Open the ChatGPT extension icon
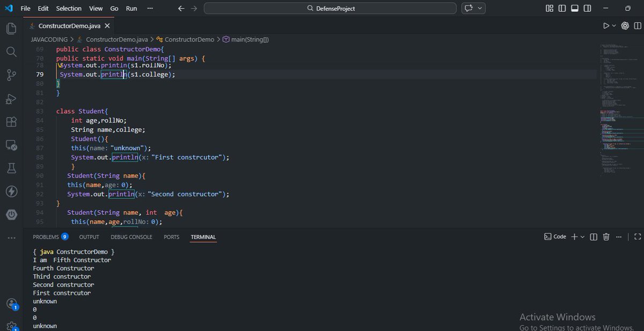Image resolution: width=644 pixels, height=331 pixels. (625, 26)
